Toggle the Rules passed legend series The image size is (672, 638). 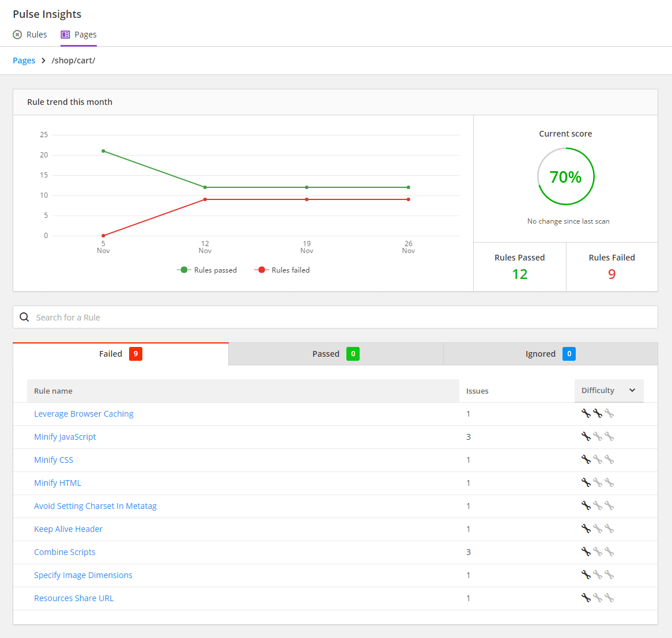coord(207,270)
